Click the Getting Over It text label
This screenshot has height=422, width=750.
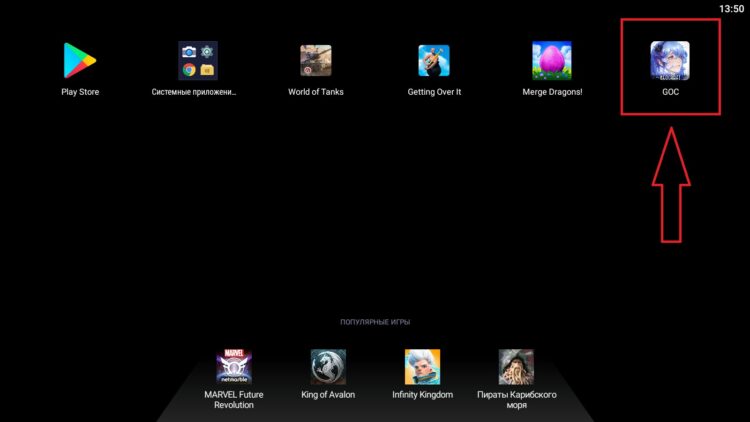pyautogui.click(x=434, y=92)
